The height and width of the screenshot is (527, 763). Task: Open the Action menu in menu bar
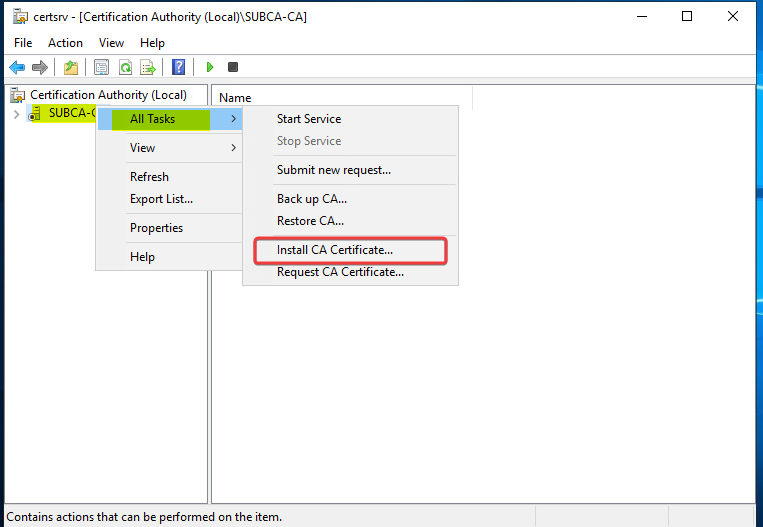point(65,43)
